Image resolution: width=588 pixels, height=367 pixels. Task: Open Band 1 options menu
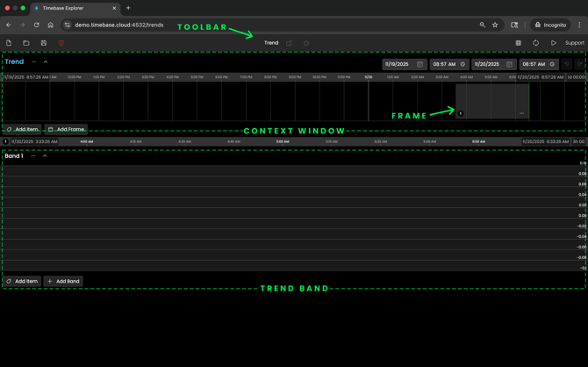[x=33, y=155]
